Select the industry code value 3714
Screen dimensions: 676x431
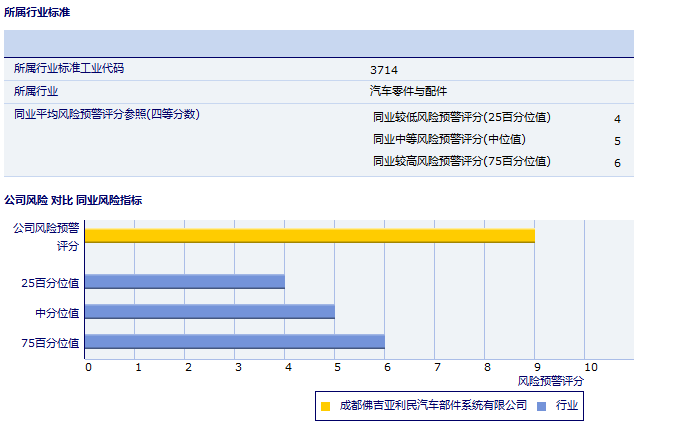click(384, 70)
